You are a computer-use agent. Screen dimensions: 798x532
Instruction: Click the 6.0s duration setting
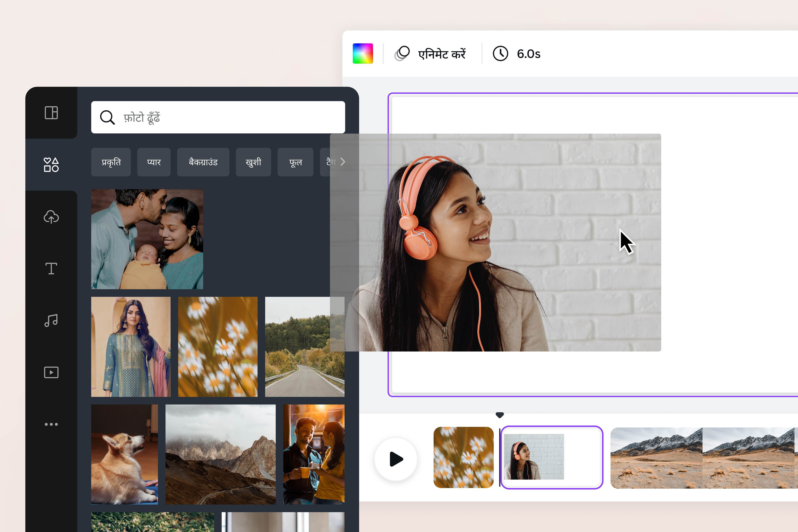(x=528, y=54)
